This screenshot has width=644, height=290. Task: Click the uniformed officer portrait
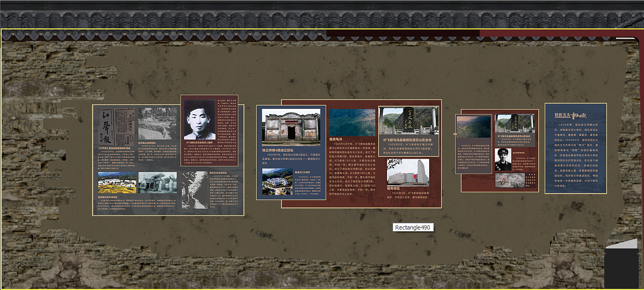coord(503,159)
